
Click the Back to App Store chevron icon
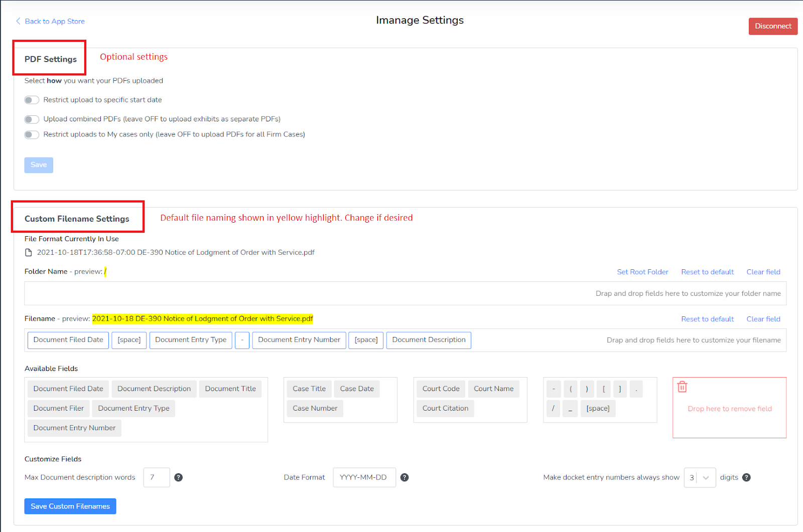pos(18,21)
